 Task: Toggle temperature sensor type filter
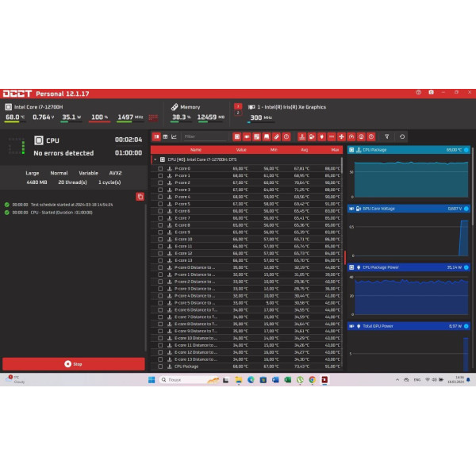tap(301, 137)
